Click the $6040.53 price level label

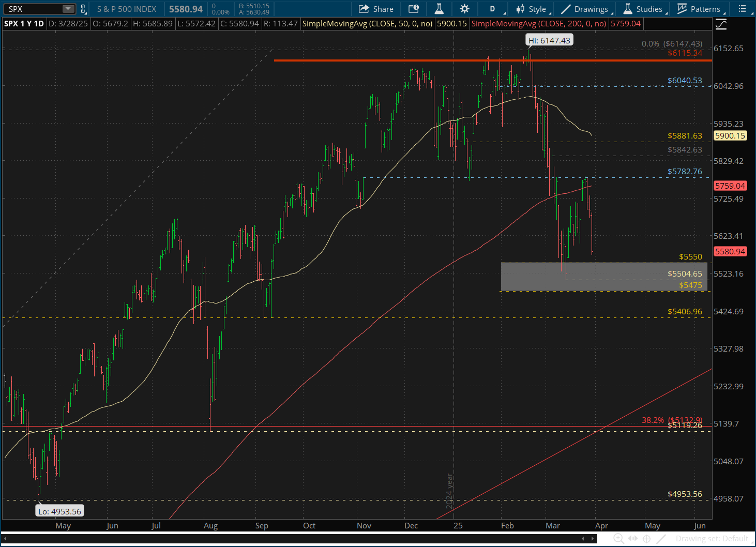tap(685, 81)
